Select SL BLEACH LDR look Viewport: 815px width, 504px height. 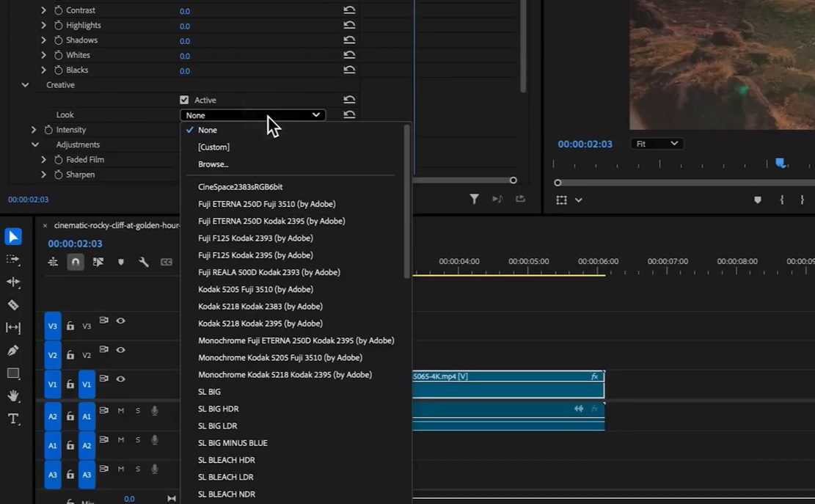(226, 477)
